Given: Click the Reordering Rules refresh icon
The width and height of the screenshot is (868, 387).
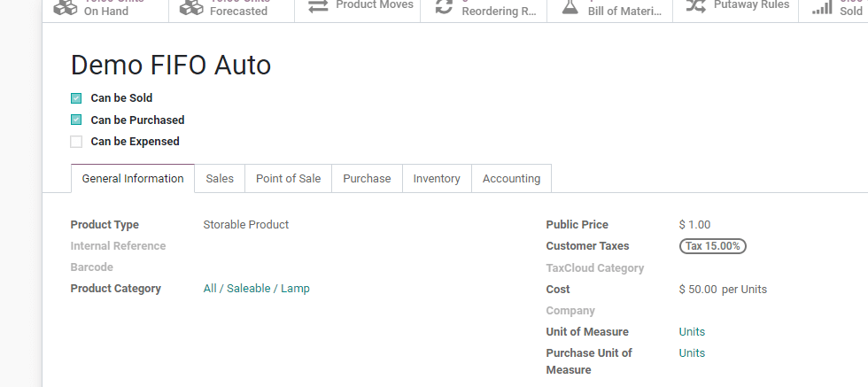Looking at the screenshot, I should coord(443,7).
